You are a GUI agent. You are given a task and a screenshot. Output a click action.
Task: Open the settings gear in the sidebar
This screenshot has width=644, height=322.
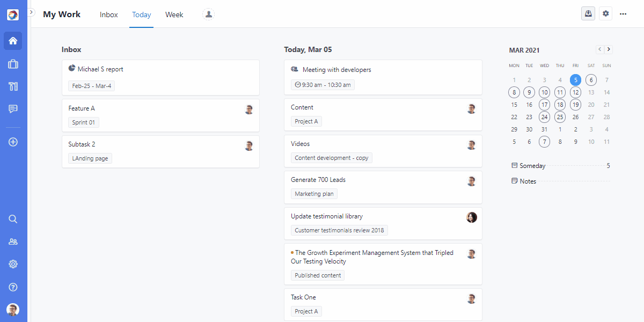pos(13,264)
